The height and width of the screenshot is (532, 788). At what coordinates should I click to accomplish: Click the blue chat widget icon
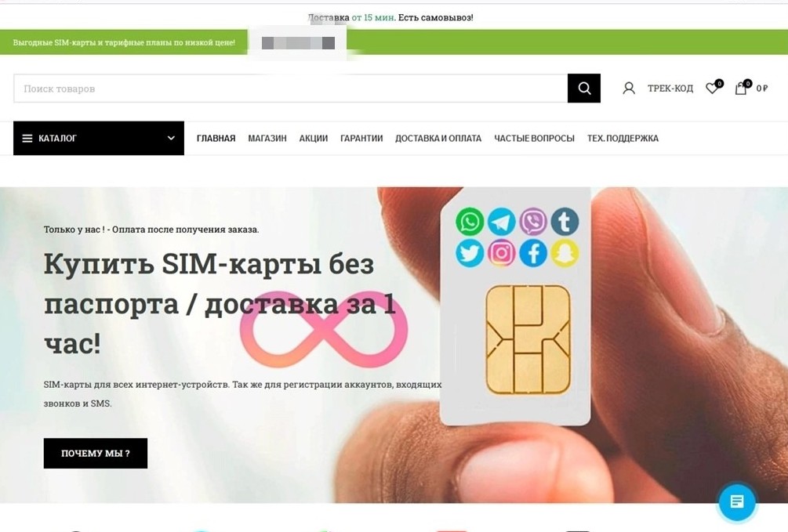[737, 501]
